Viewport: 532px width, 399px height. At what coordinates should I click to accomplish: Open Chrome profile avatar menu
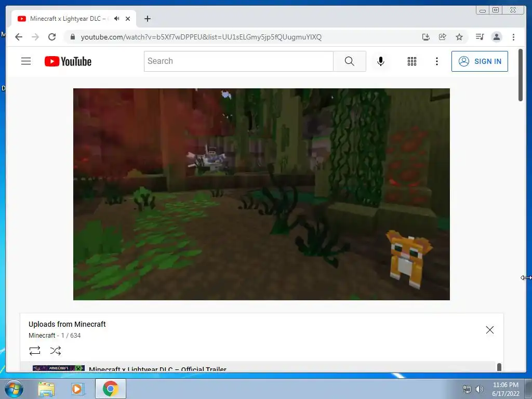(496, 37)
